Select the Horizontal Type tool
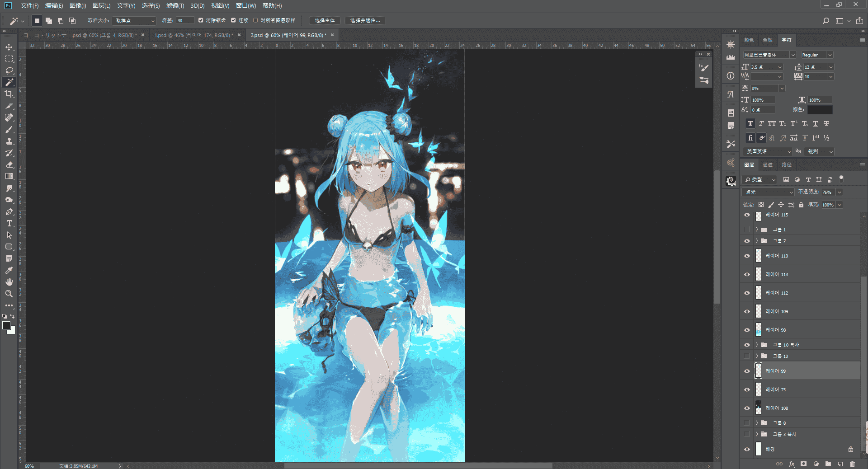868x469 pixels. pyautogui.click(x=9, y=223)
